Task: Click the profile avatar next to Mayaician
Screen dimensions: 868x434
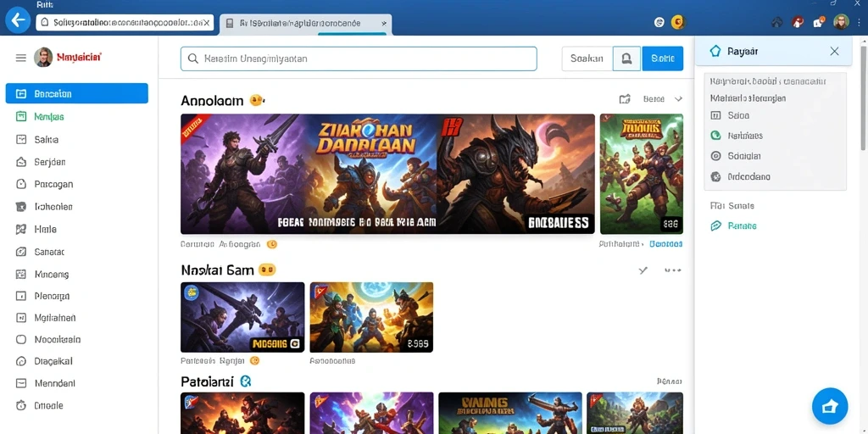Action: [x=43, y=57]
